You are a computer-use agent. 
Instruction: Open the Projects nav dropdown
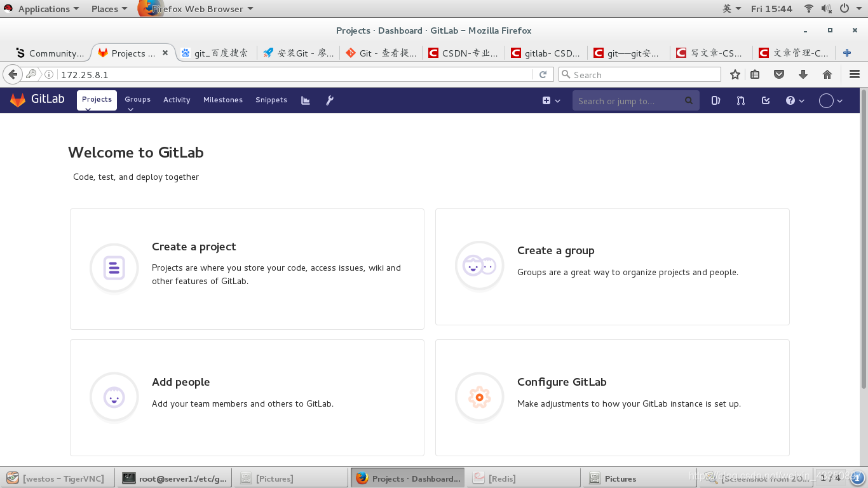(97, 100)
